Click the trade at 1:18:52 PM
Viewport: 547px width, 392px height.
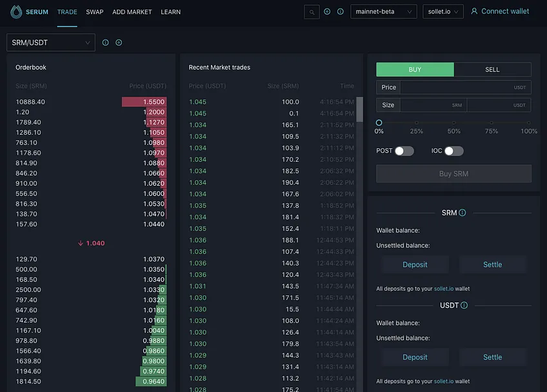point(272,206)
